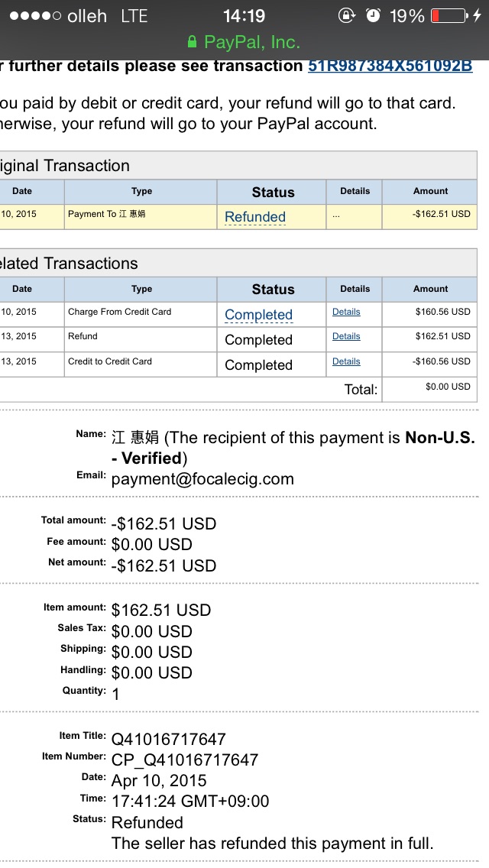Tap the Original Transaction Amount column header
Image resolution: width=489 pixels, height=868 pixels.
click(x=430, y=191)
